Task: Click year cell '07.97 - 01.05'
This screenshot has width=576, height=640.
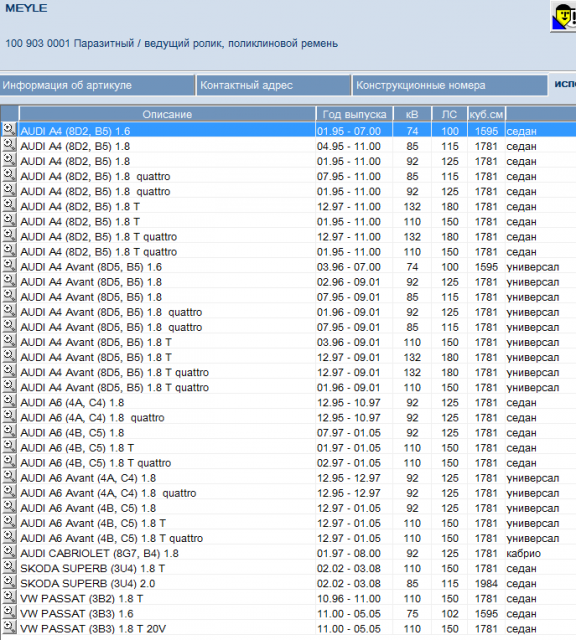Action: click(349, 433)
